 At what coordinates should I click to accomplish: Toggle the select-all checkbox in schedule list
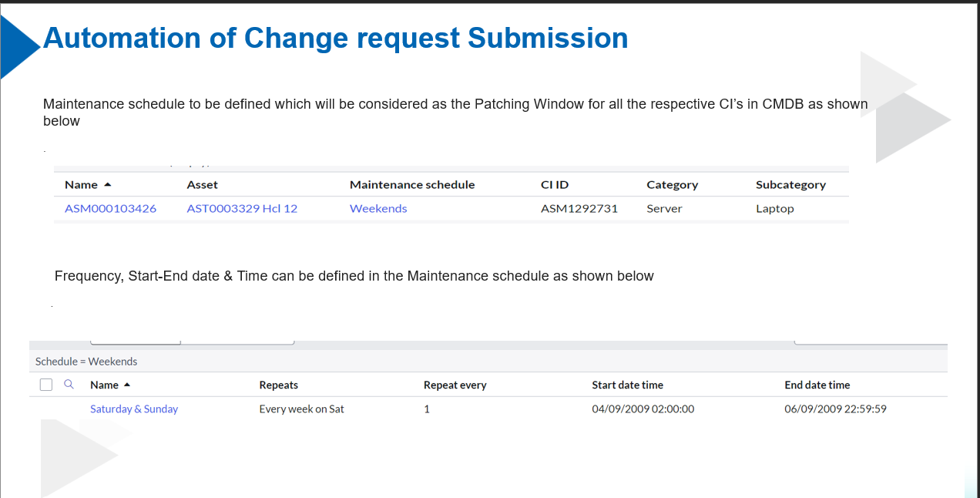(x=46, y=385)
